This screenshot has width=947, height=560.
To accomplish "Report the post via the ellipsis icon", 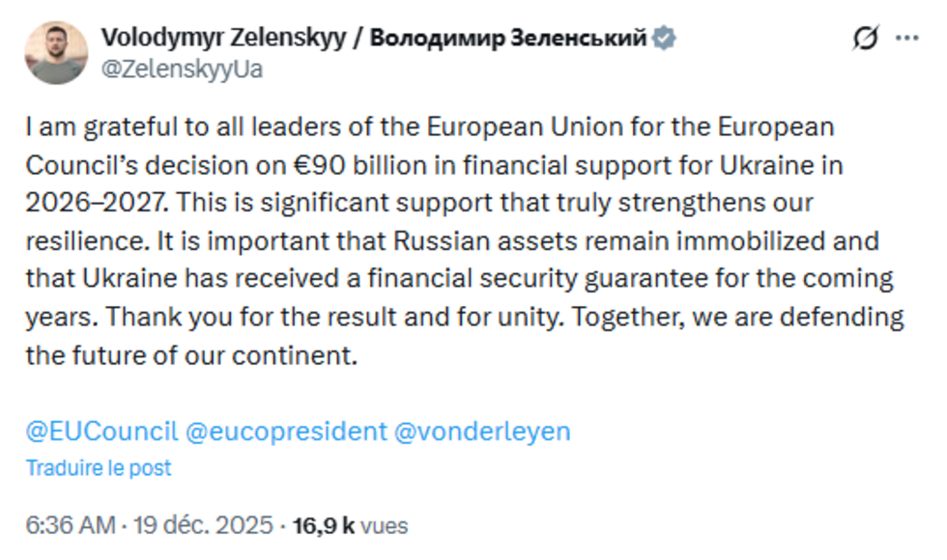I will coord(906,36).
